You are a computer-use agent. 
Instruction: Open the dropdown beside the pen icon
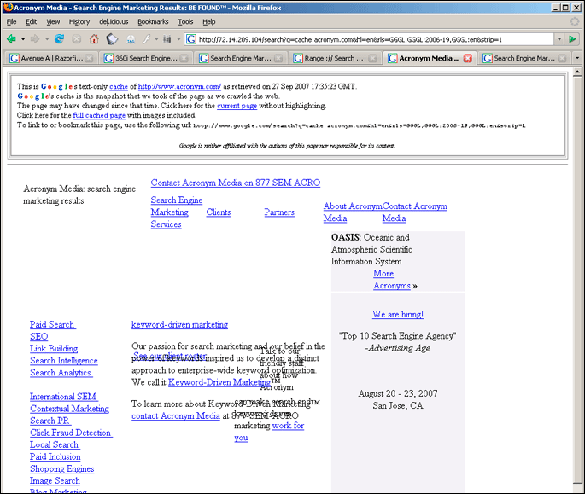coord(156,39)
